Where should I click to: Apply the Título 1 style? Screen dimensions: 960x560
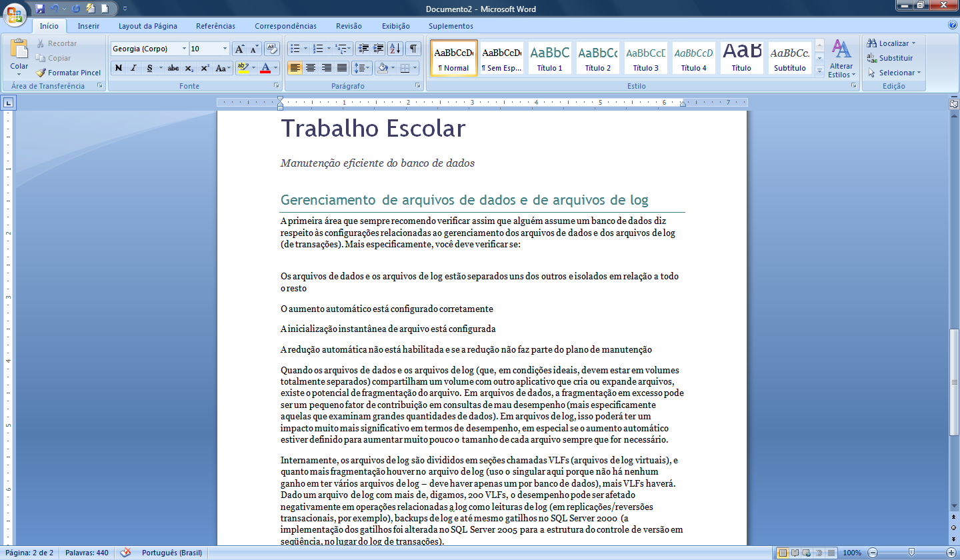(x=550, y=58)
